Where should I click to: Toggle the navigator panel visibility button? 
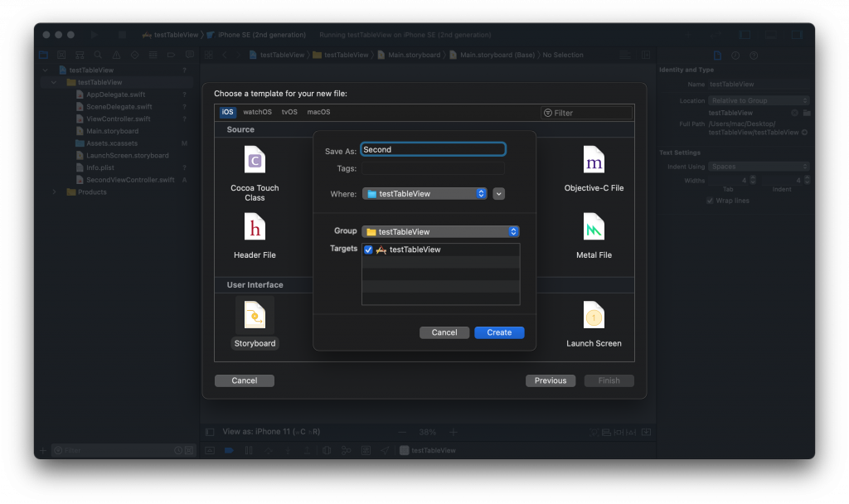(745, 35)
